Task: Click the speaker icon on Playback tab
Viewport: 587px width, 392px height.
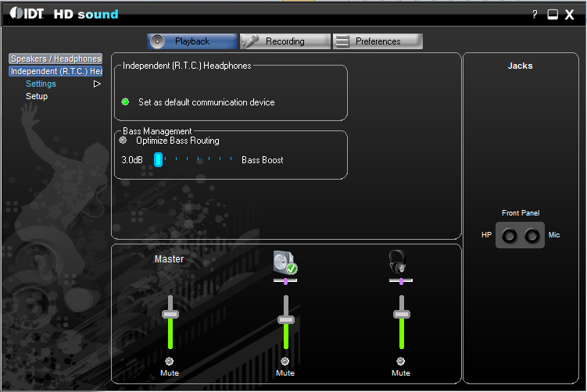Action: 159,41
